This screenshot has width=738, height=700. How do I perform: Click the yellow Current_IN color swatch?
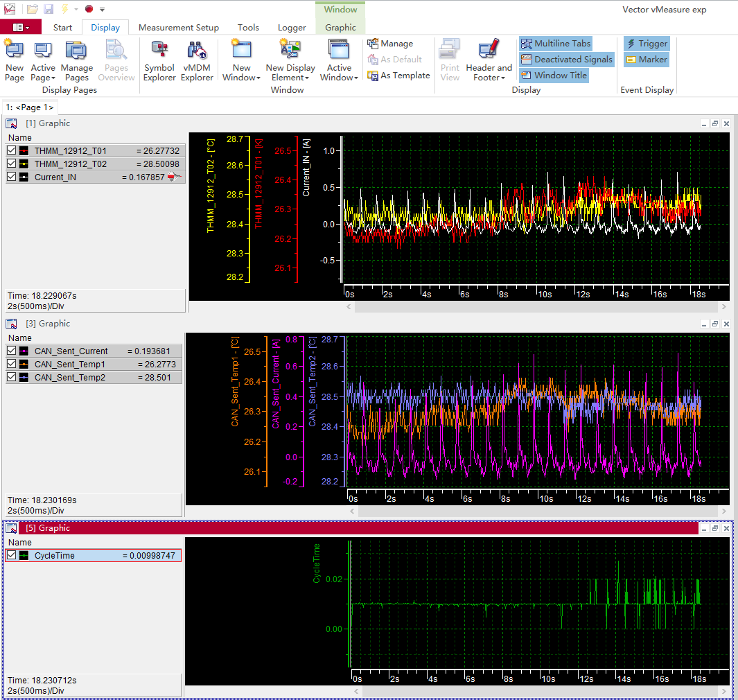coord(24,177)
